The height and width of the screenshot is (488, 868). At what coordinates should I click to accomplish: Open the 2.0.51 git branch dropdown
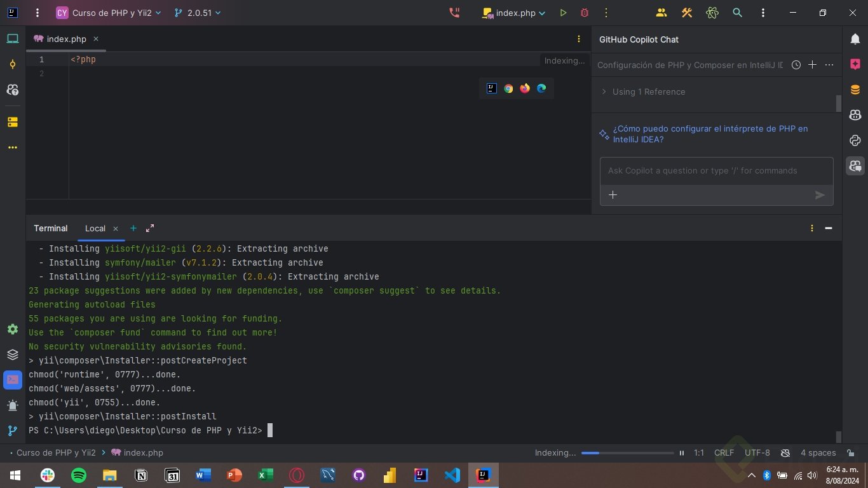pos(199,13)
